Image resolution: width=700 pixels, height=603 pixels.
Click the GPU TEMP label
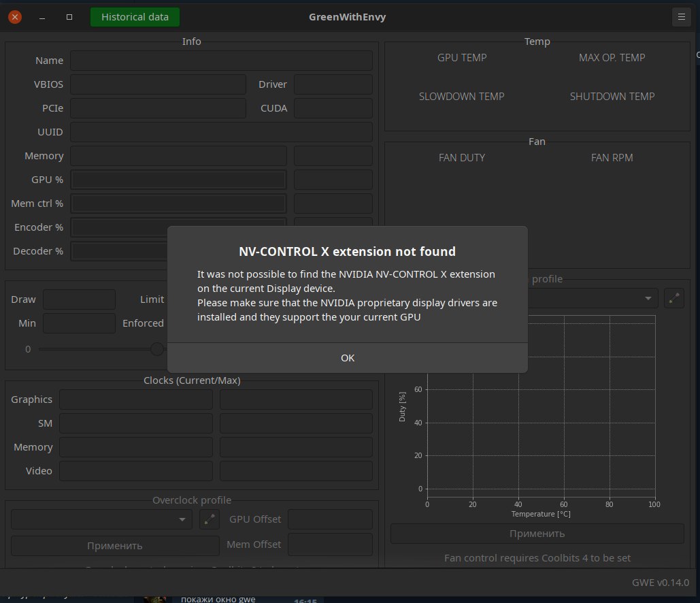pyautogui.click(x=462, y=58)
